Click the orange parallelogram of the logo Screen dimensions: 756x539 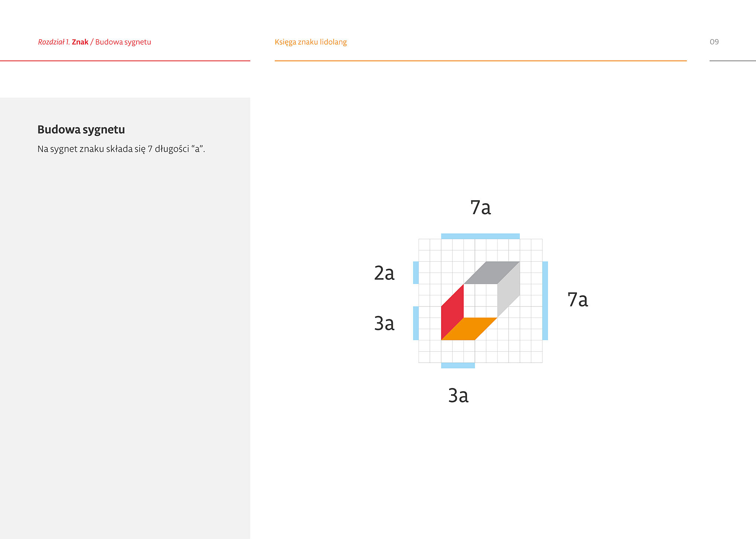[469, 329]
